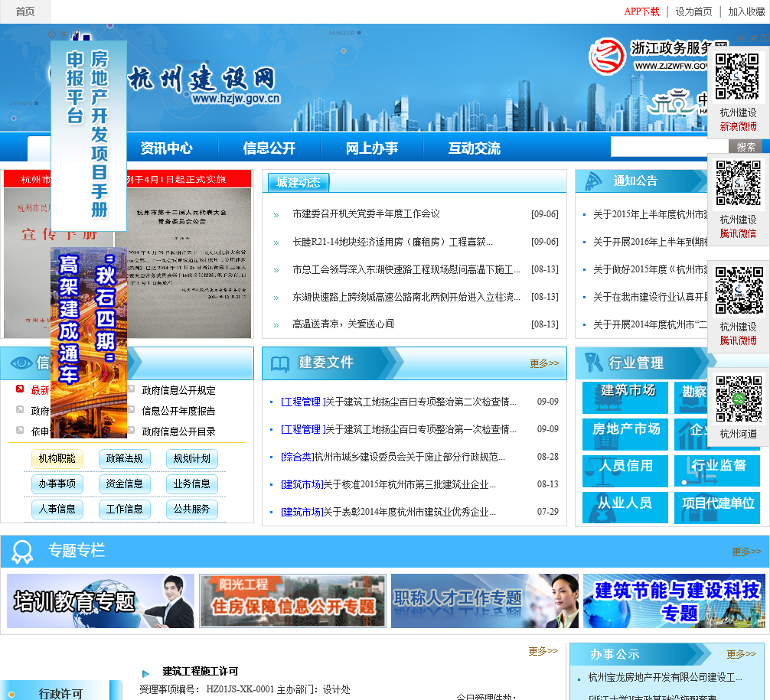Click 政府信息公开规定 link

[178, 390]
